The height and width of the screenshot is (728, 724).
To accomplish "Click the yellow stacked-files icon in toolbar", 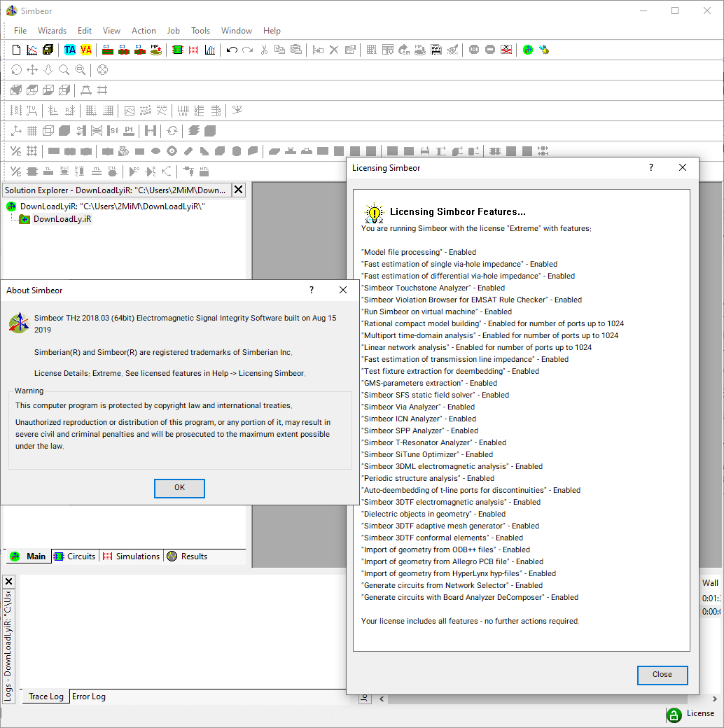I will tap(48, 50).
